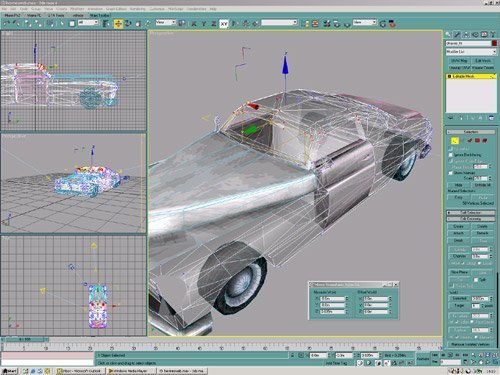Select the Rotate tool icon
Screen dimensions: 500x375
coord(128,24)
